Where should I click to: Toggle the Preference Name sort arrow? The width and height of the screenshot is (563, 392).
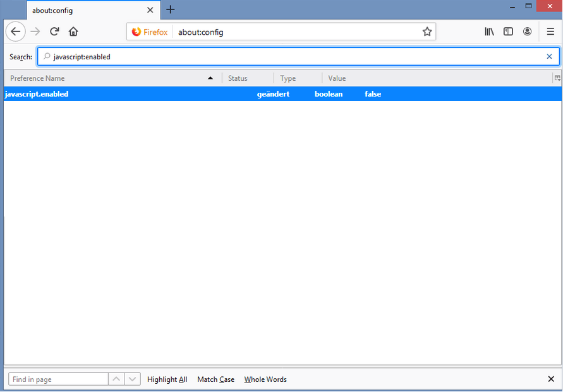pos(210,78)
